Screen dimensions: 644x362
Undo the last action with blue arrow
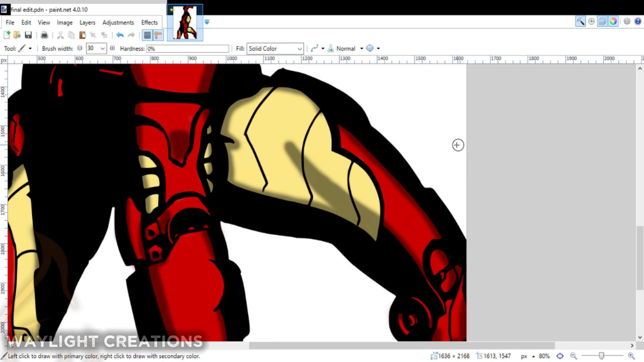click(120, 35)
